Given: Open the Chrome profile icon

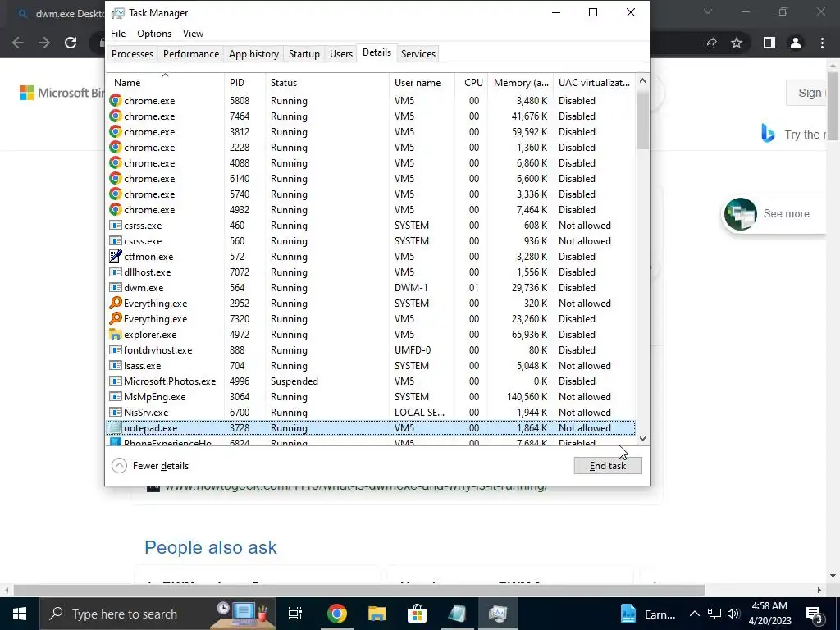Looking at the screenshot, I should tap(796, 43).
